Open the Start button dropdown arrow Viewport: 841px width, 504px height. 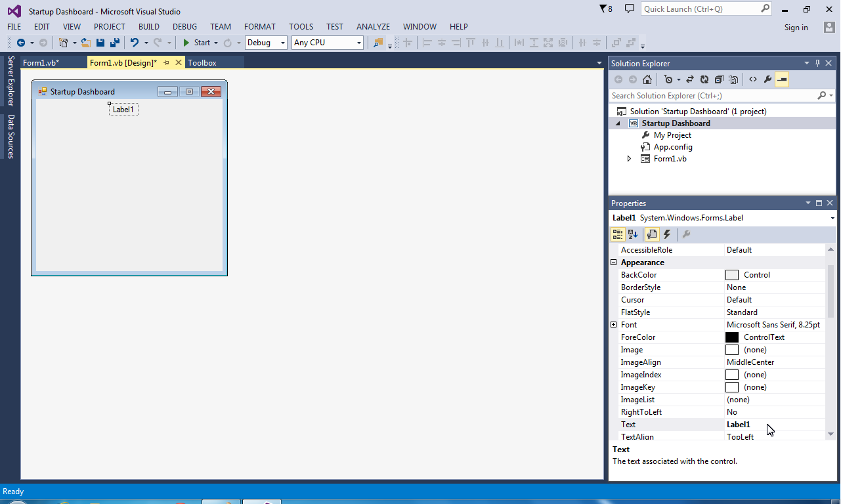[x=216, y=43]
